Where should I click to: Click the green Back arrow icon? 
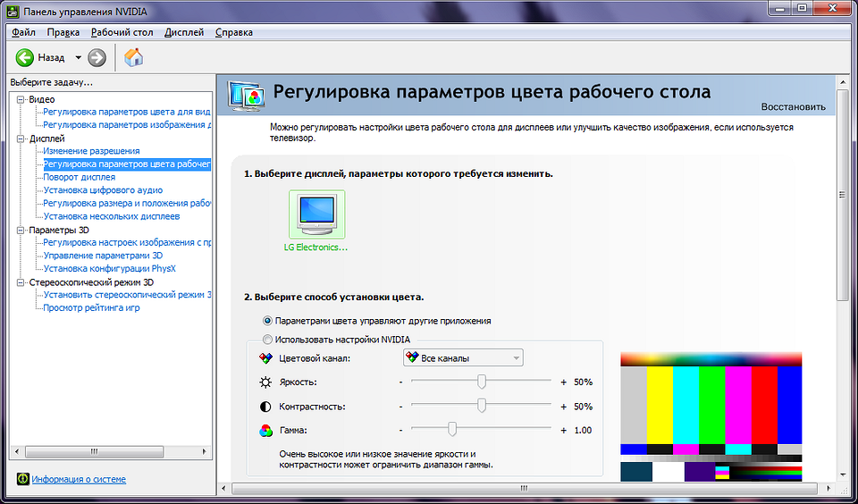pyautogui.click(x=24, y=58)
